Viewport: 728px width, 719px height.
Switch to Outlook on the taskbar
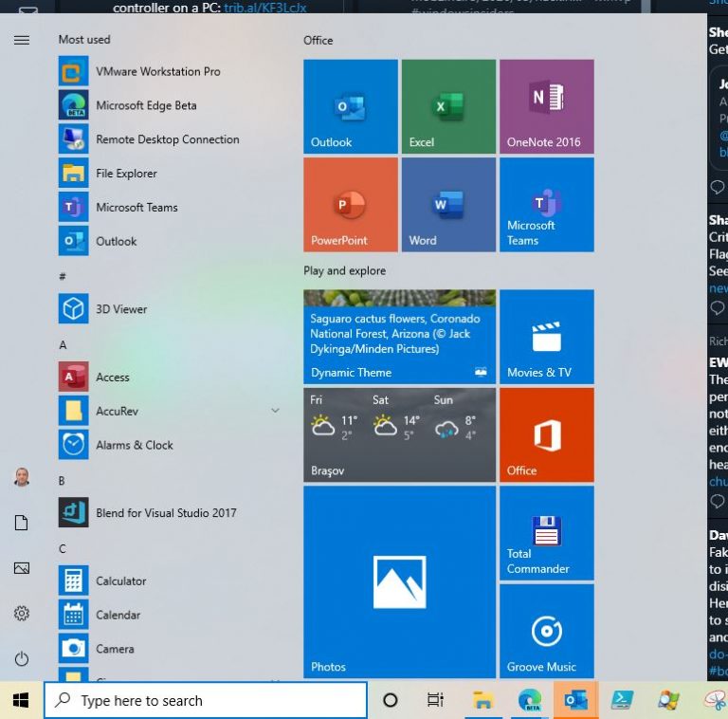click(x=575, y=700)
